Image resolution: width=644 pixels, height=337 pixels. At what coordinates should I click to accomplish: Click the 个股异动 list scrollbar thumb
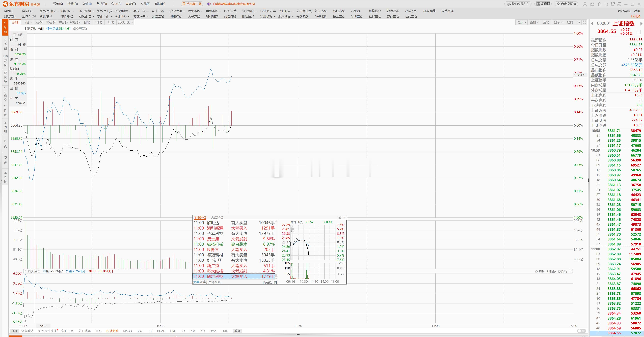tap(276, 276)
